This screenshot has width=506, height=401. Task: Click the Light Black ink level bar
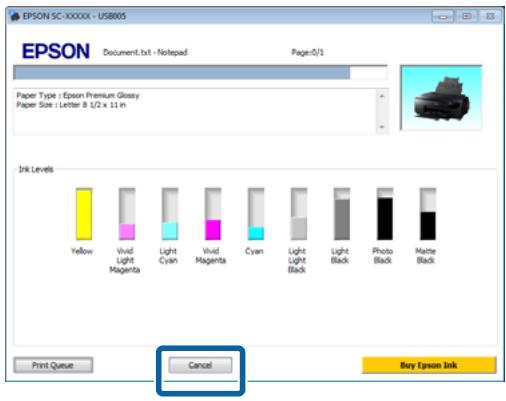342,214
